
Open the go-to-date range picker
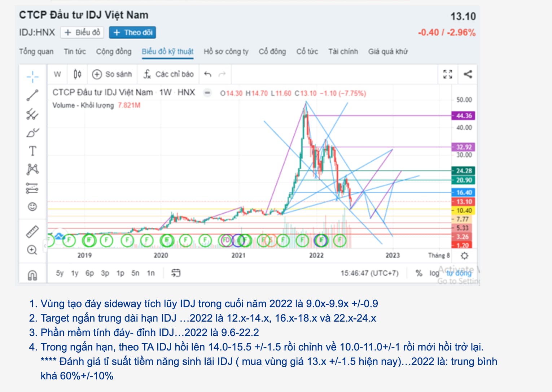(176, 273)
